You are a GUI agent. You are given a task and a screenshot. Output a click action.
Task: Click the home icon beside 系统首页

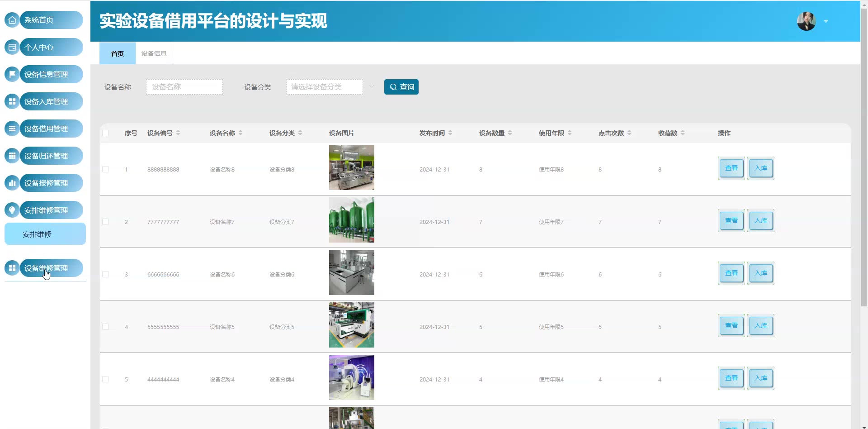point(12,20)
